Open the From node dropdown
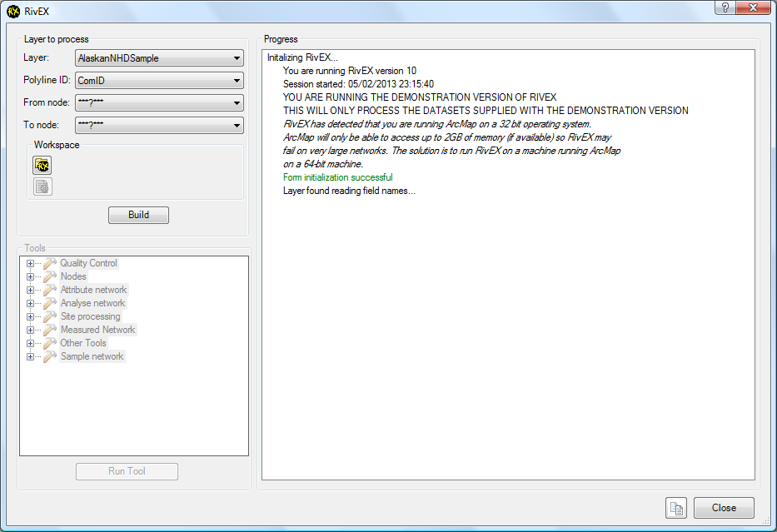Image resolution: width=777 pixels, height=532 pixels. (x=159, y=102)
